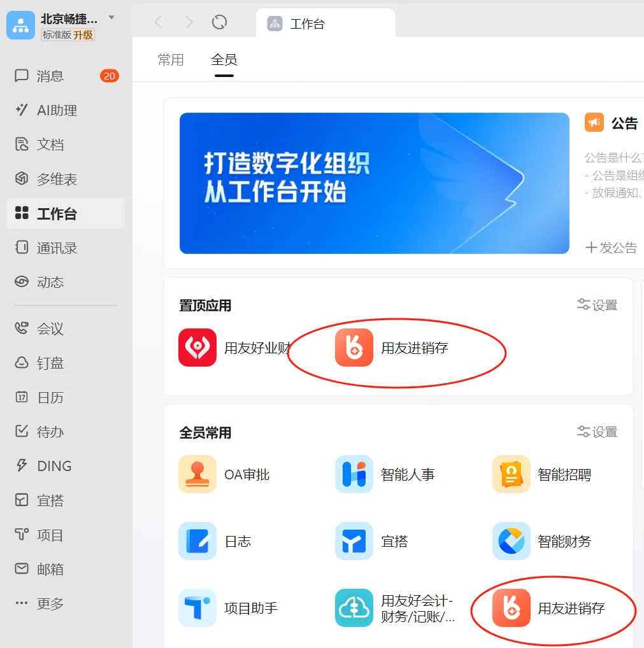Open 设置 for 置顶应用
The image size is (644, 648).
point(597,305)
